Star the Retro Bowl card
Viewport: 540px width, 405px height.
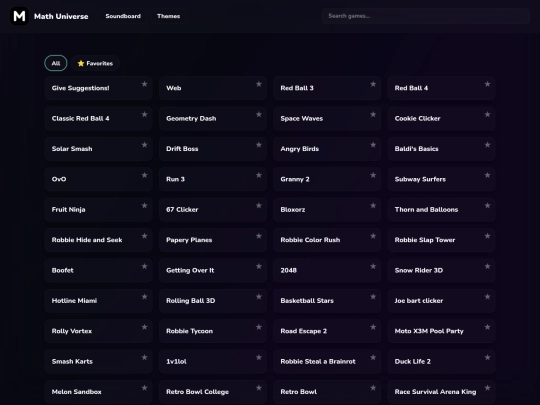point(373,388)
